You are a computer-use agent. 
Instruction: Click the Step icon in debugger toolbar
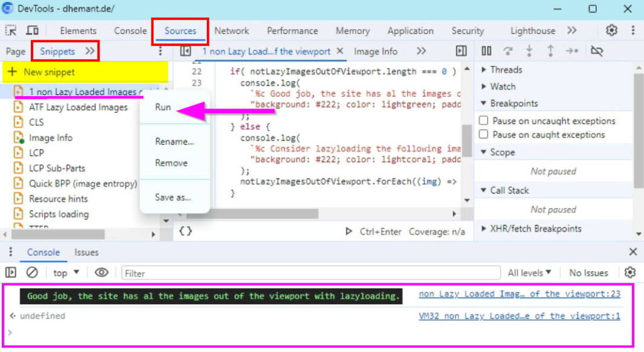pyautogui.click(x=572, y=51)
